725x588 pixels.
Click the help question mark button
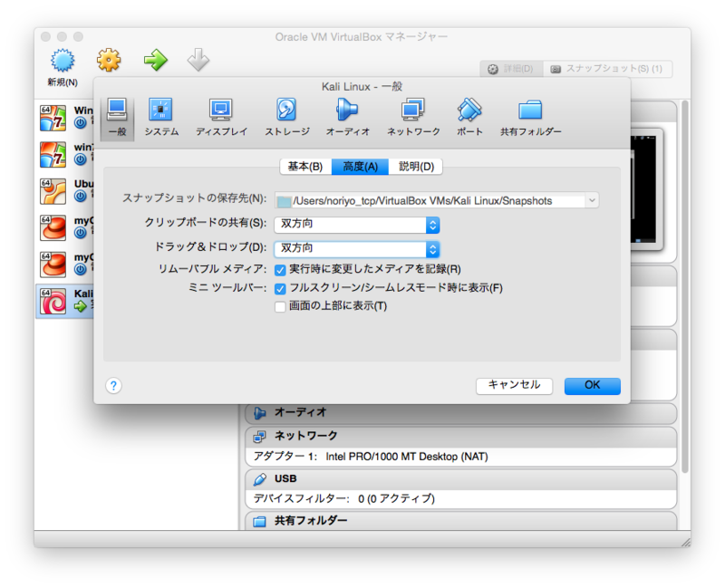coord(112,386)
